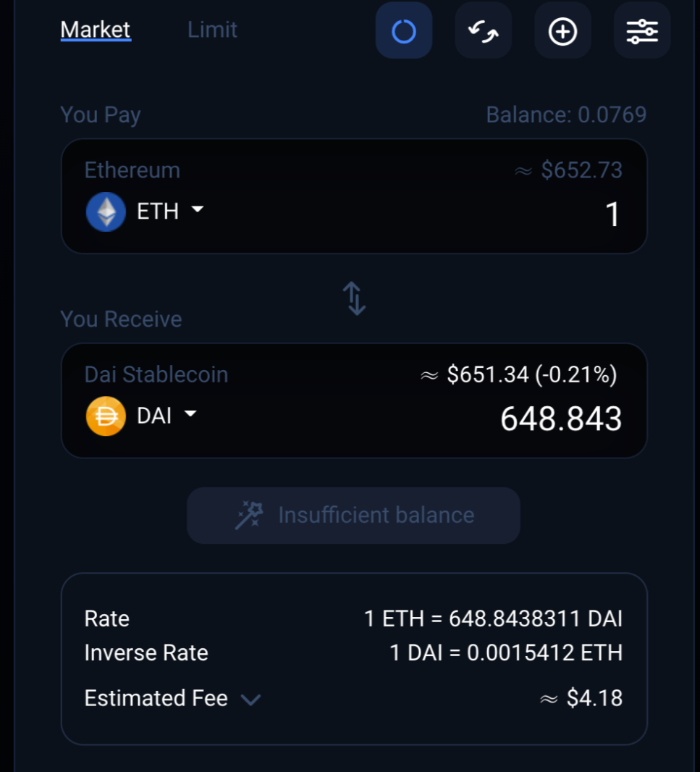The width and height of the screenshot is (700, 772).
Task: Click the rate value 1 ETH = 648.8438311 DAI
Action: [x=493, y=618]
